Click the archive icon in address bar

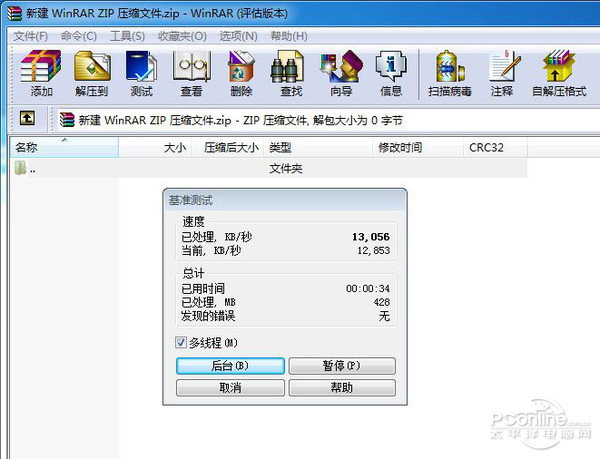(67, 120)
